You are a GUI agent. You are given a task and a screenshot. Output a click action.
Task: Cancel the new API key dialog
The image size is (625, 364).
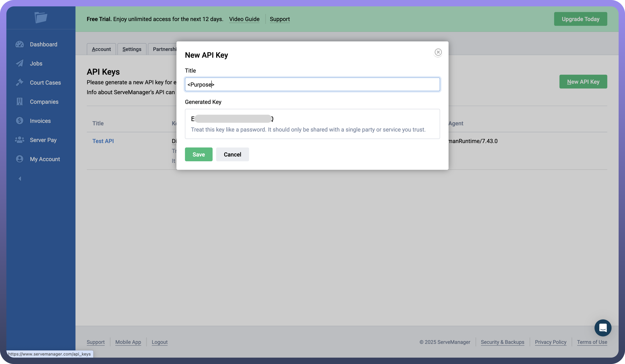point(232,154)
